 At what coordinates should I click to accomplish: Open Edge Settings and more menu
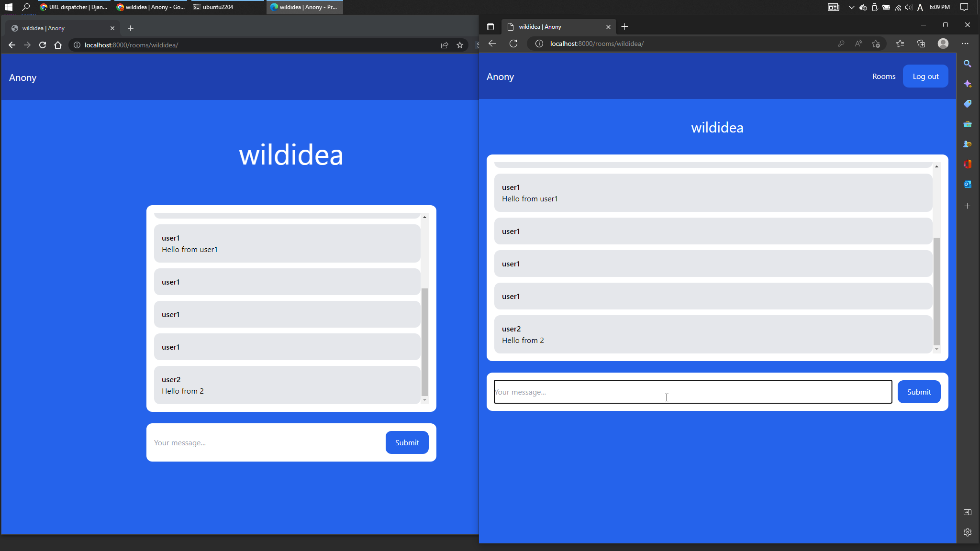pyautogui.click(x=965, y=44)
